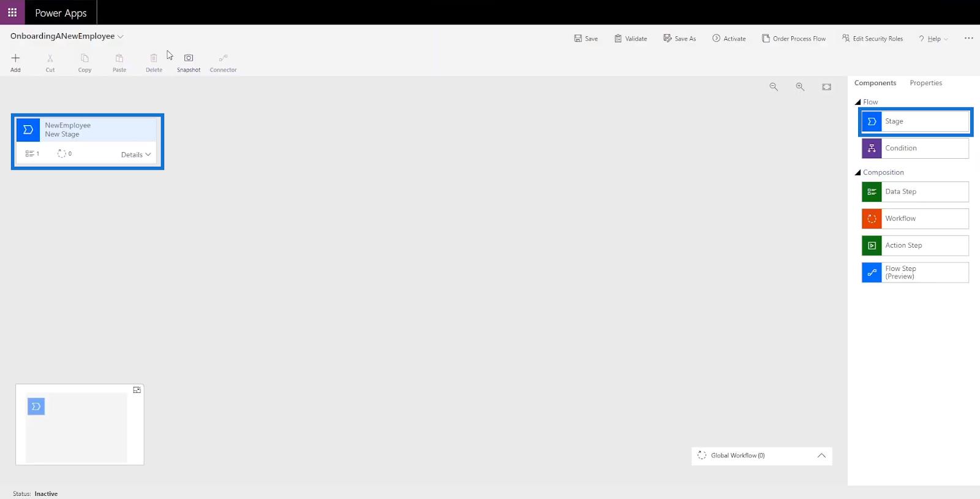Click the Copy toolbar icon
980x499 pixels.
point(85,58)
